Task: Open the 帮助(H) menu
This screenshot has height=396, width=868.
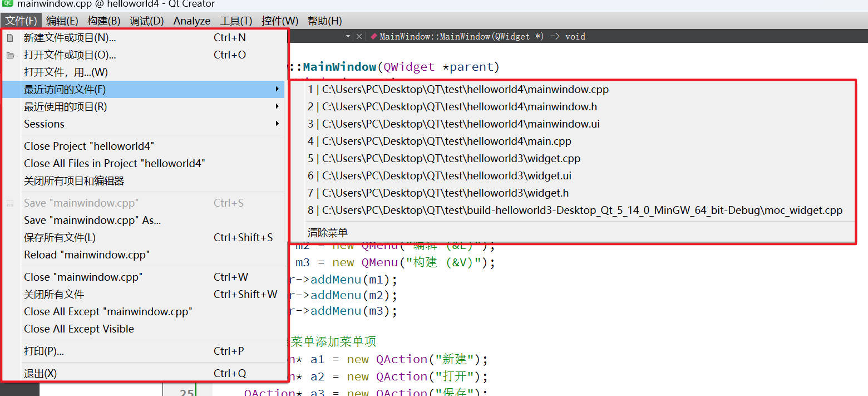Action: click(324, 21)
